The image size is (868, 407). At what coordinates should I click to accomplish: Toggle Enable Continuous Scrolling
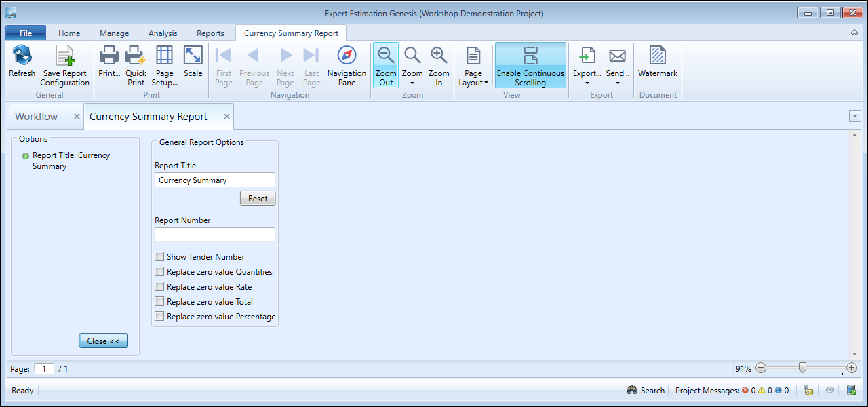(530, 66)
